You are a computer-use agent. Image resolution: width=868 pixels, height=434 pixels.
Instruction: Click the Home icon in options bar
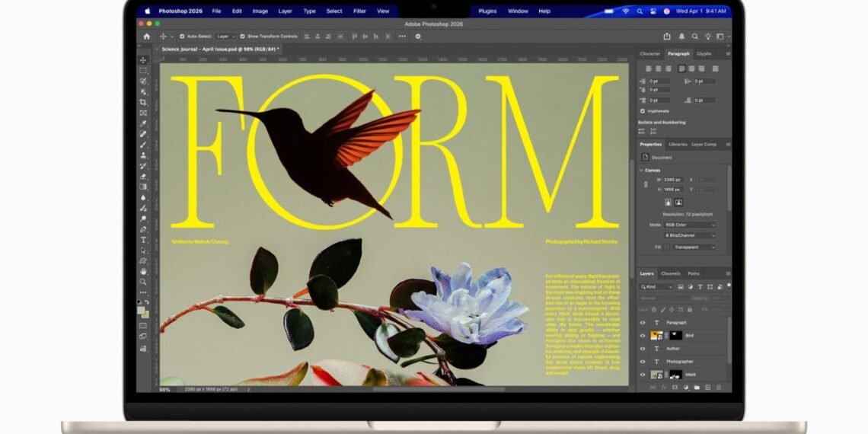(x=147, y=37)
